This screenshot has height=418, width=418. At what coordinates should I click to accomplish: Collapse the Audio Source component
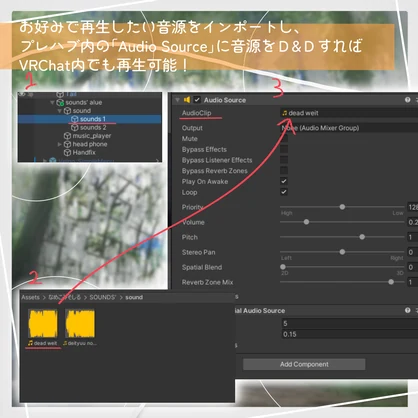pyautogui.click(x=177, y=100)
